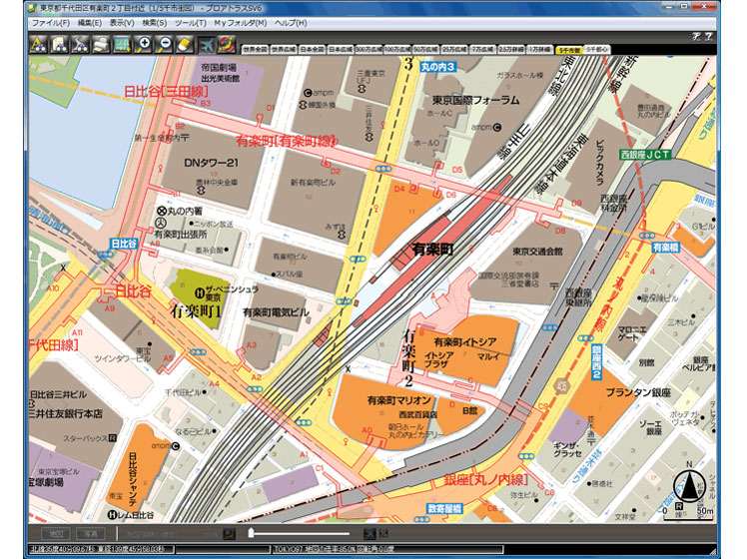Click the 有楽町 station label on map
This screenshot has height=560, width=747.
pyautogui.click(x=432, y=249)
